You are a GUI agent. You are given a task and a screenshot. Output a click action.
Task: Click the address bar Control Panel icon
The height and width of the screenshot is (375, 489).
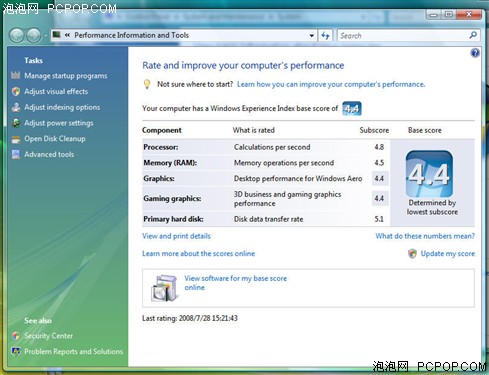(x=57, y=35)
